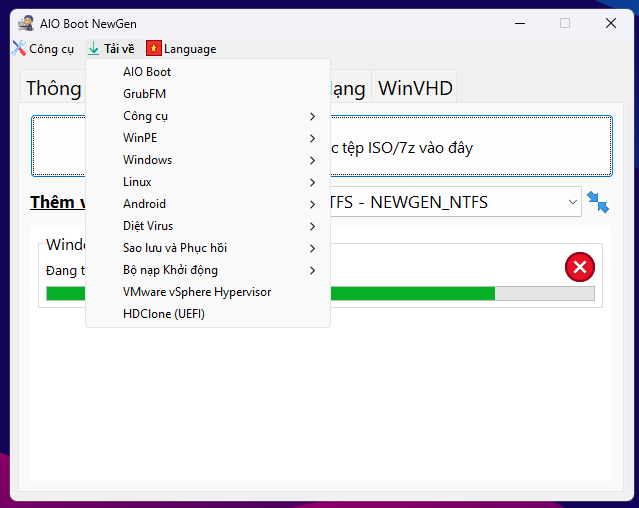Switch to the Thông tab
Screen dimensions: 639x508
point(53,88)
